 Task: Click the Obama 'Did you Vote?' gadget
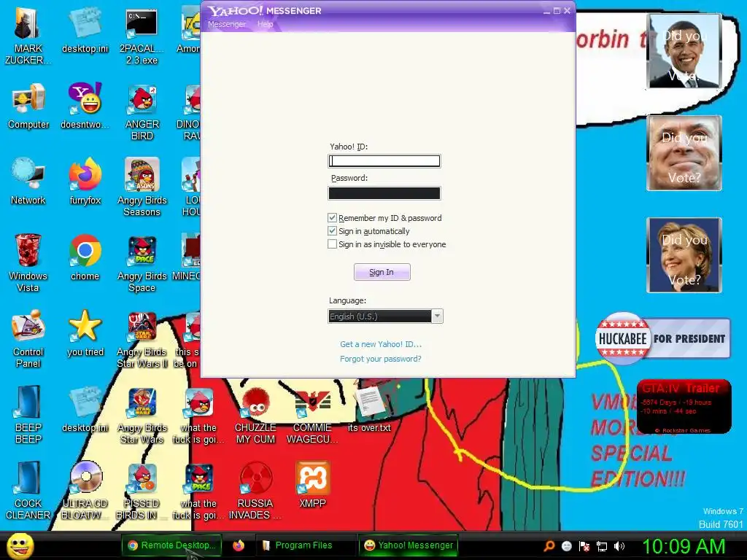(684, 52)
